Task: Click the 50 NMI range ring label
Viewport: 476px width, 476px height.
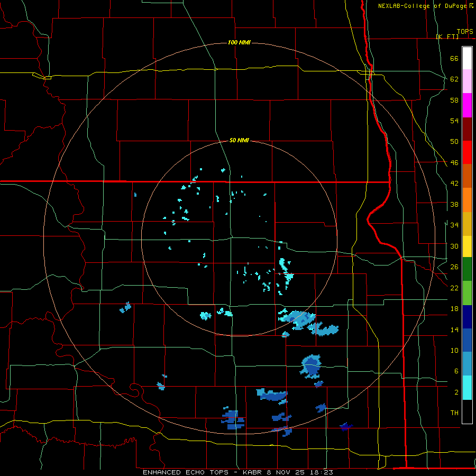Action: tap(239, 140)
